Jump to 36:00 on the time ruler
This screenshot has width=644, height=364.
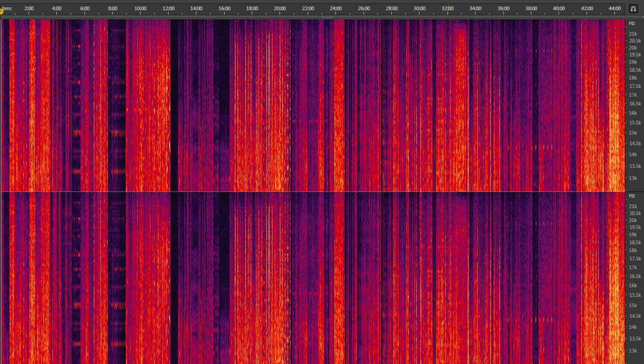coord(504,8)
